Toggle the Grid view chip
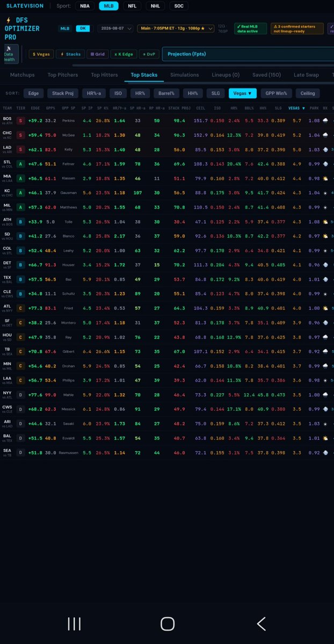The height and width of the screenshot is (644, 334). [x=97, y=54]
